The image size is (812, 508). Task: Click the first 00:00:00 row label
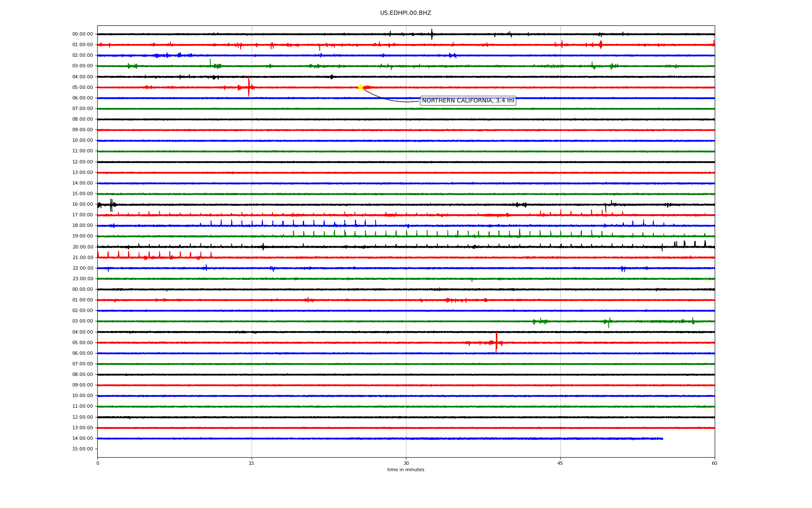pos(82,34)
